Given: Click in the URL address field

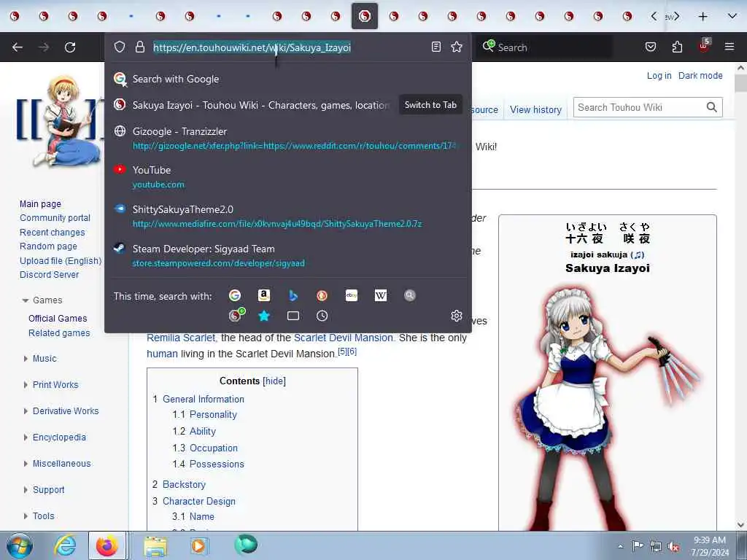Looking at the screenshot, I should pos(288,47).
